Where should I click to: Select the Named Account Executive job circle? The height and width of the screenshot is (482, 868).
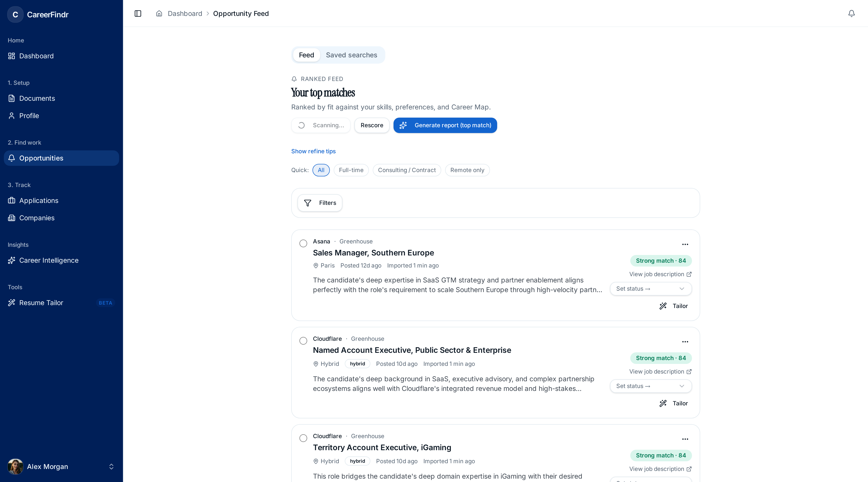pos(303,341)
